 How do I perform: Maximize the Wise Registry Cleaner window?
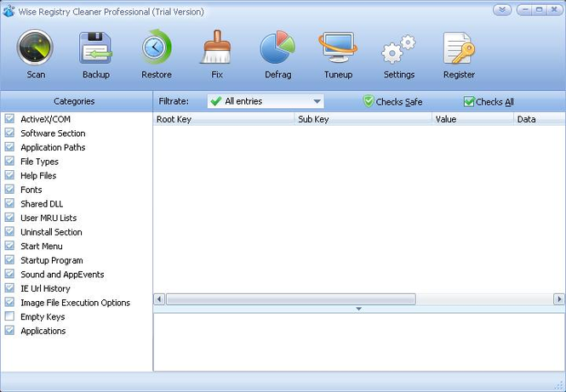pyautogui.click(x=540, y=9)
